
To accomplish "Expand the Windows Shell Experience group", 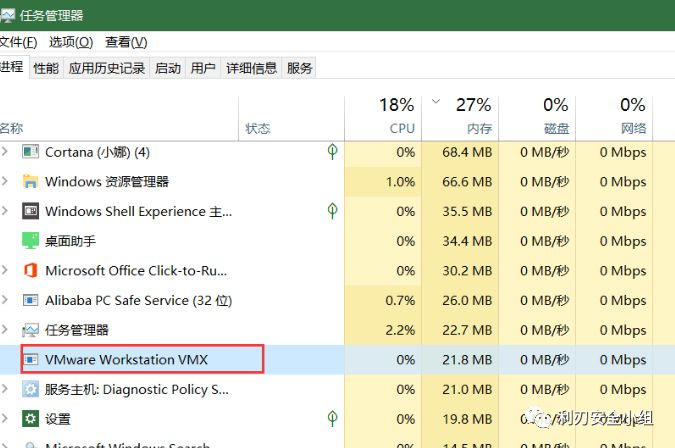I will [x=5, y=211].
